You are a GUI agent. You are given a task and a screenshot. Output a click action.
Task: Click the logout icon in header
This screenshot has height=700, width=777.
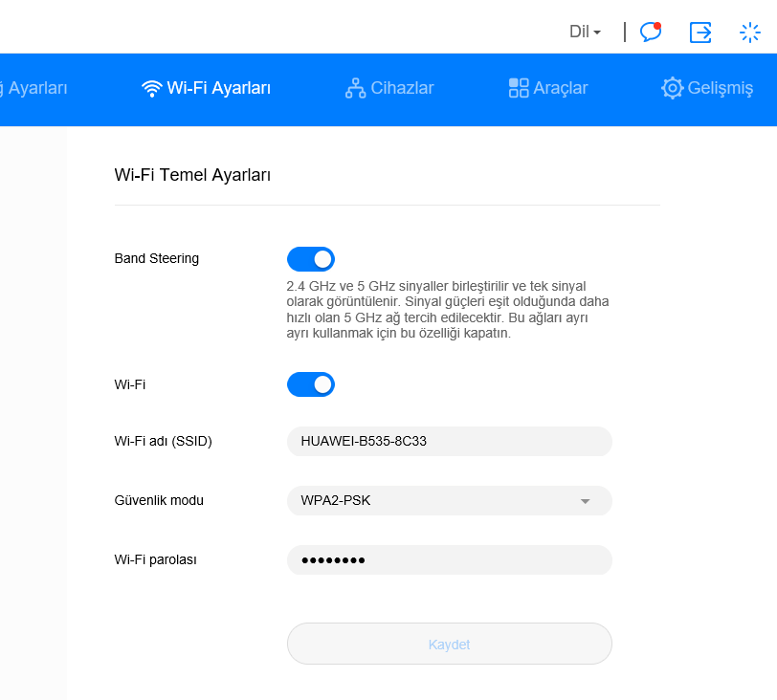point(700,32)
